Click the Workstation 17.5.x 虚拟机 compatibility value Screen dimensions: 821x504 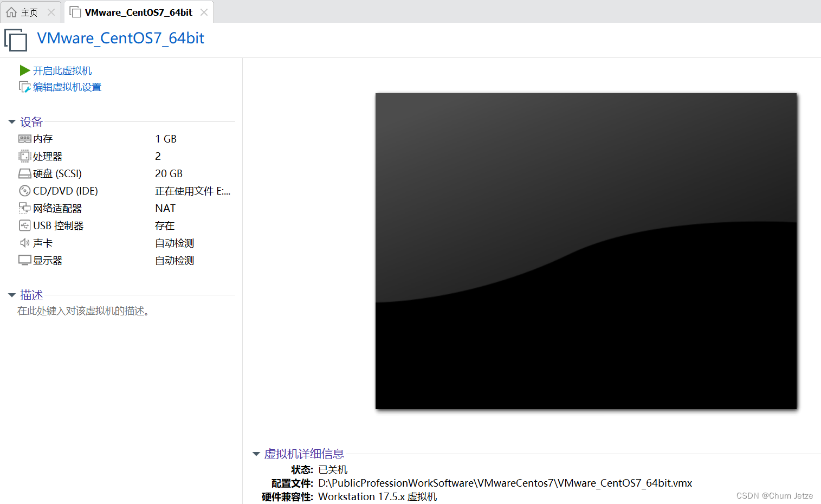pyautogui.click(x=377, y=497)
